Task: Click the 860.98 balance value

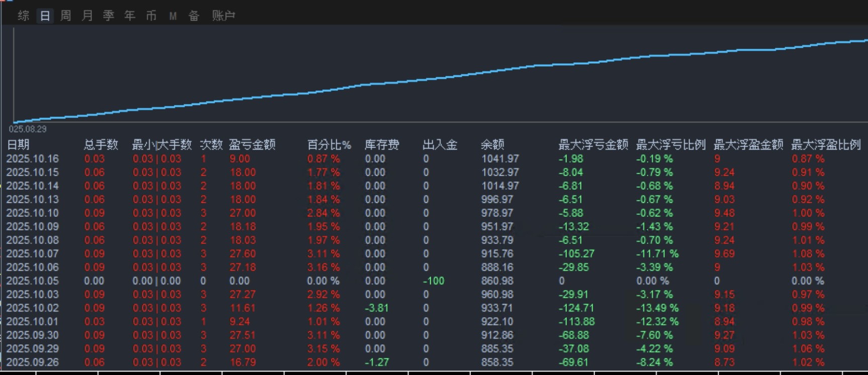Action: click(x=497, y=281)
